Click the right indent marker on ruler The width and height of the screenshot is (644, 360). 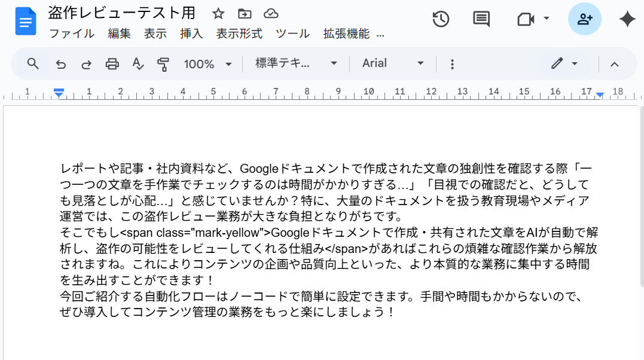[x=600, y=95]
